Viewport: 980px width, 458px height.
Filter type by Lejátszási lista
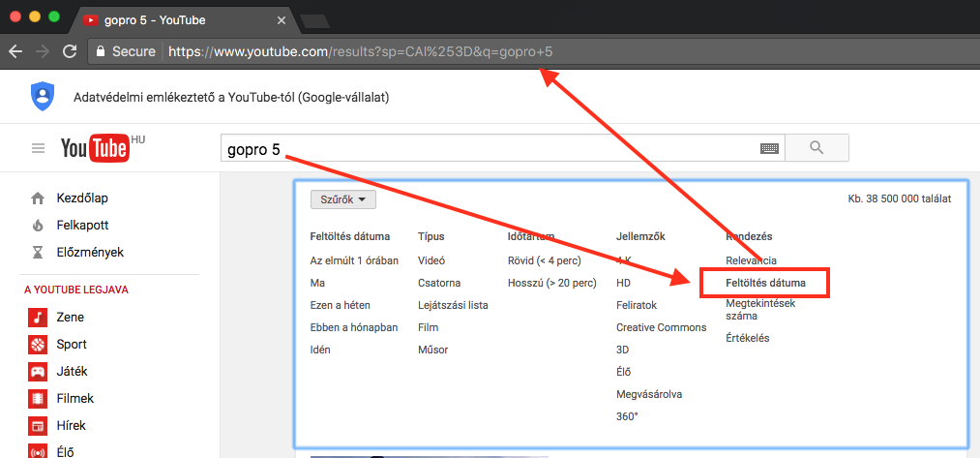click(x=453, y=305)
